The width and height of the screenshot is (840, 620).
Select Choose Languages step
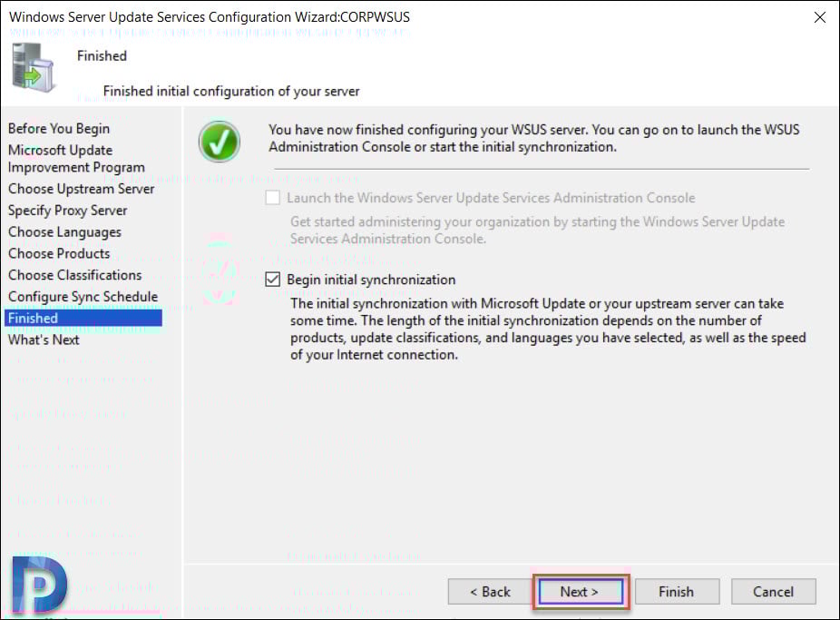64,232
